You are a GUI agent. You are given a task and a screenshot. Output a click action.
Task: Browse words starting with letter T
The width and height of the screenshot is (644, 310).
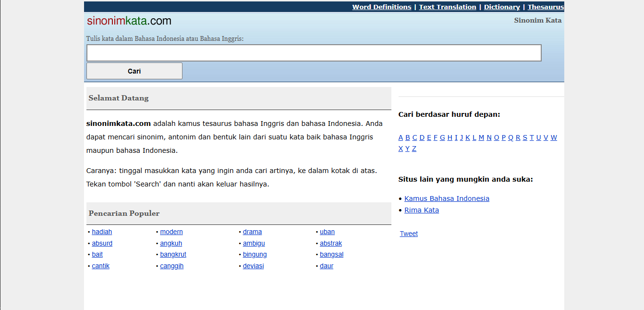pos(532,137)
